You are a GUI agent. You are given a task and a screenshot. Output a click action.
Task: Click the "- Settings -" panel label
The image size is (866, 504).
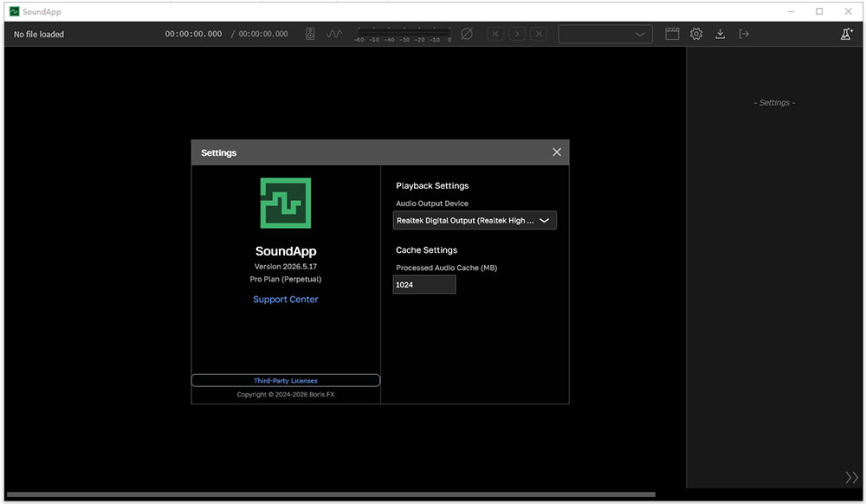pyautogui.click(x=774, y=103)
